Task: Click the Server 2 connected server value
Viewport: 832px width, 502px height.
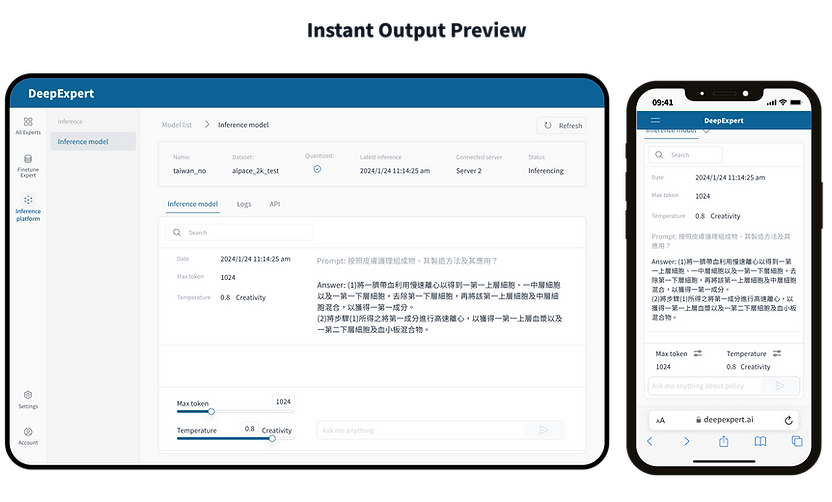Action: coord(469,171)
